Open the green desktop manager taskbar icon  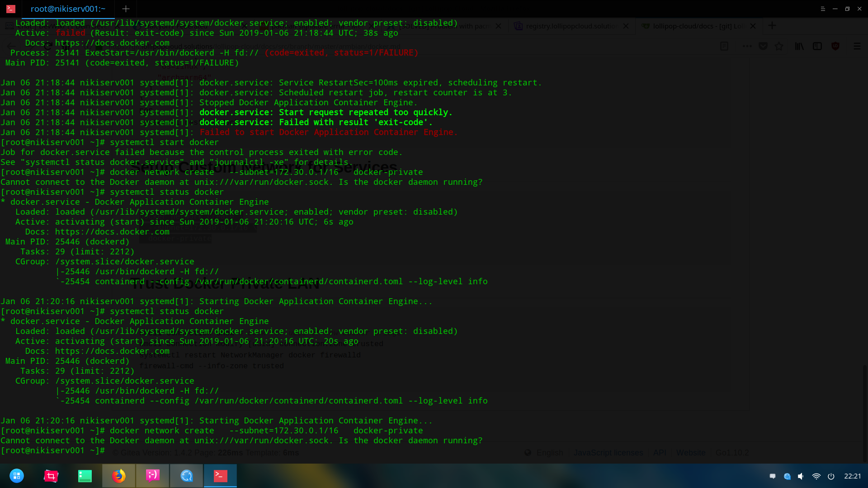[85, 476]
